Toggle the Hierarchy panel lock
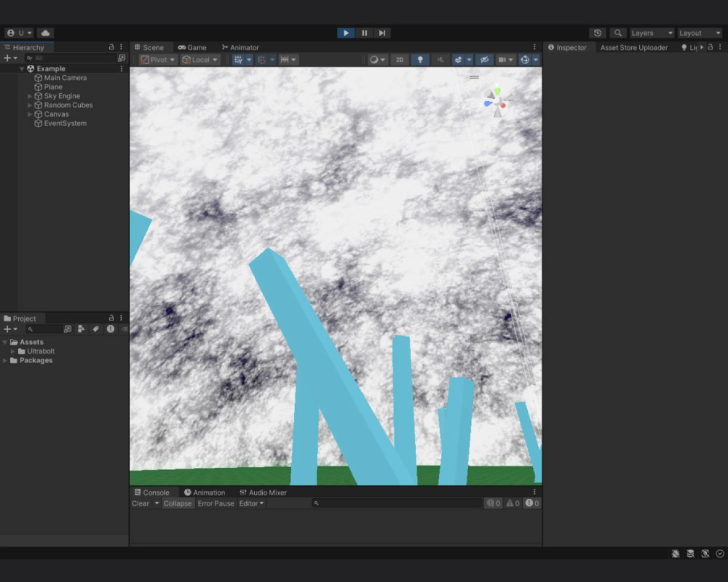The width and height of the screenshot is (728, 582). pyautogui.click(x=111, y=47)
